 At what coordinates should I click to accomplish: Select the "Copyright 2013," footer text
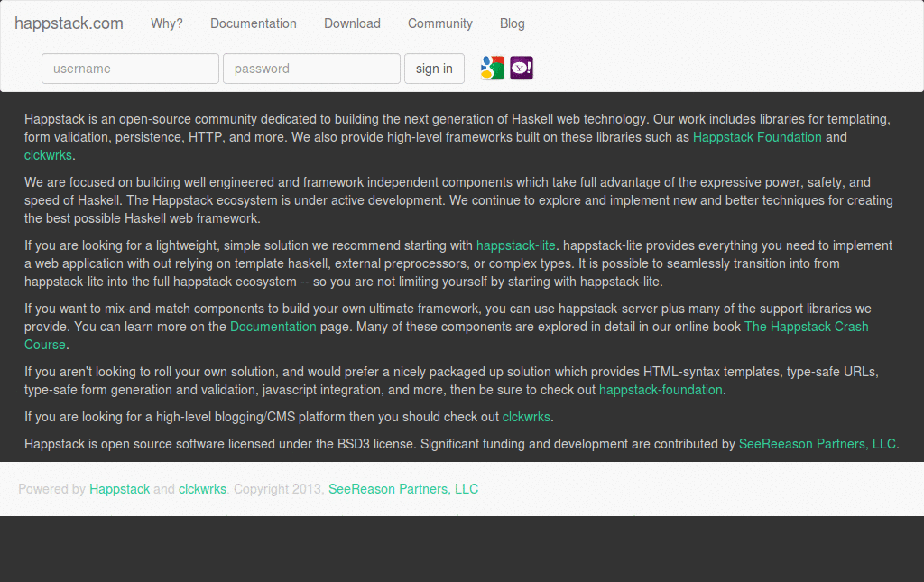pyautogui.click(x=279, y=490)
